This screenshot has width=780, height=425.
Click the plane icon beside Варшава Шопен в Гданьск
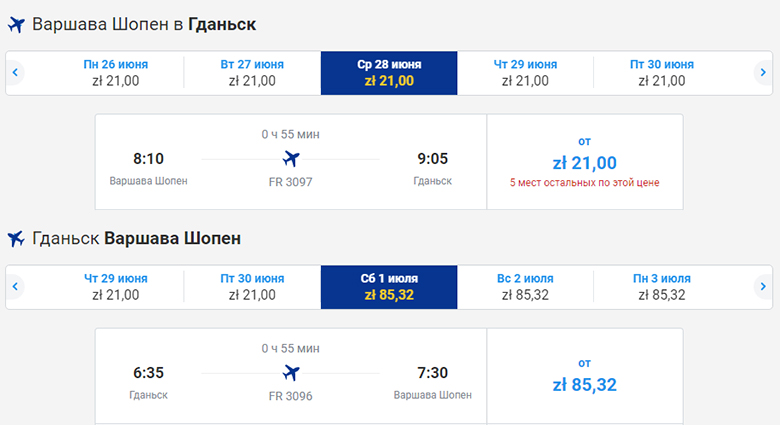16,23
